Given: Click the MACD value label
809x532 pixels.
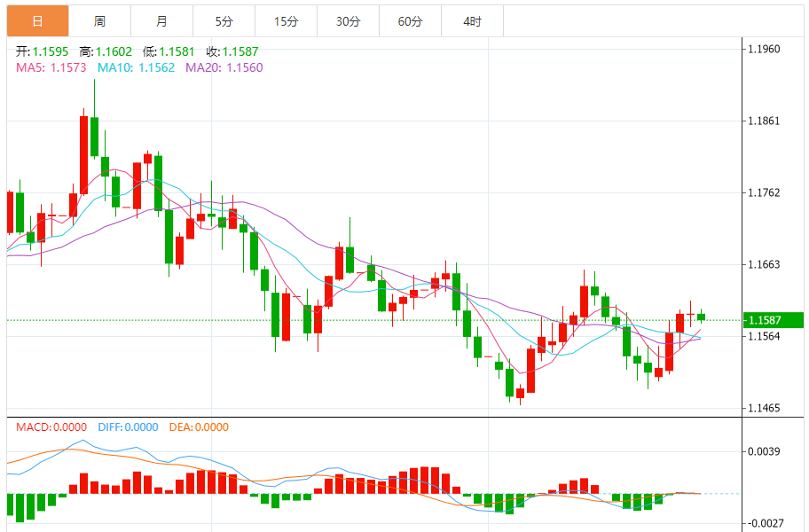Looking at the screenshot, I should [51, 426].
